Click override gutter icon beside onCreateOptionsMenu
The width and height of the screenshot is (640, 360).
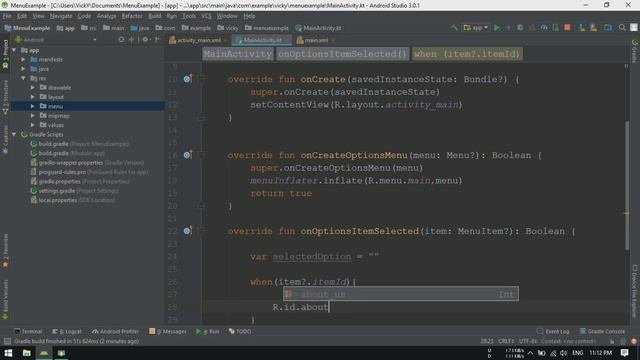[187, 155]
